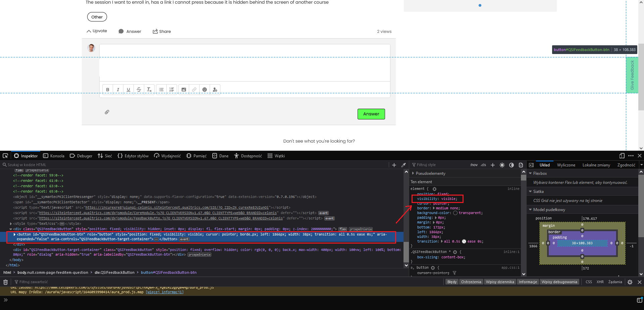The image size is (644, 310).
Task: Expand the selected button node in markup
Action: pyautogui.click(x=14, y=235)
